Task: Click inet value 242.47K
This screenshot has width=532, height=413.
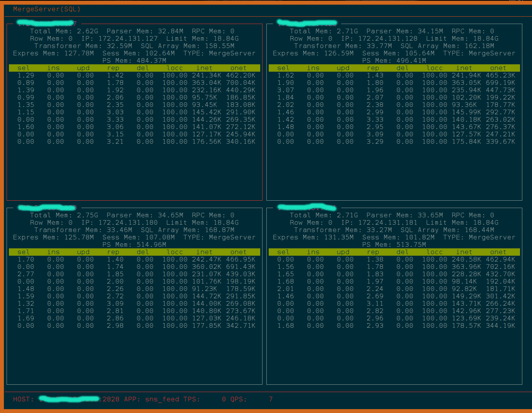Action: 207,259
